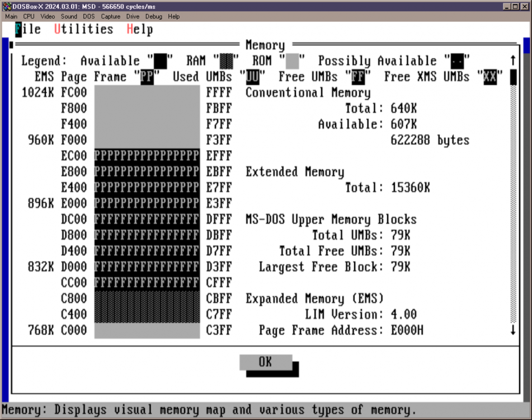Open the DOSBox-X CPU menu

click(29, 17)
